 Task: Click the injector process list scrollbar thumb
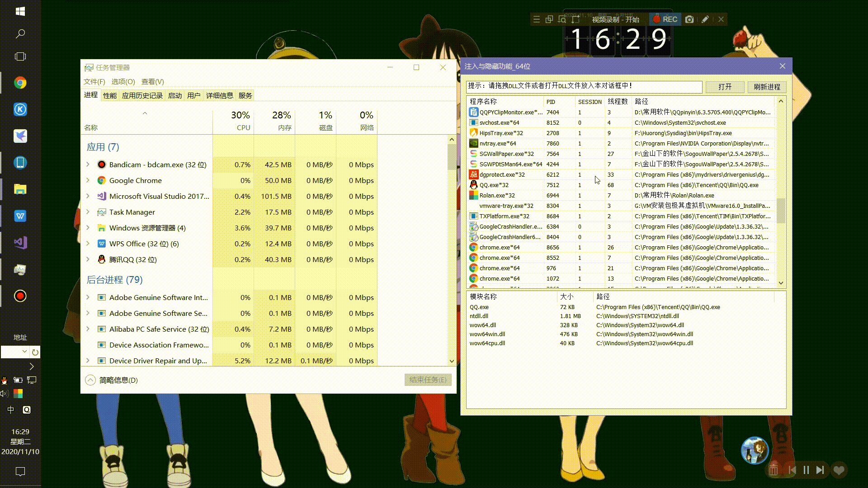click(x=781, y=211)
